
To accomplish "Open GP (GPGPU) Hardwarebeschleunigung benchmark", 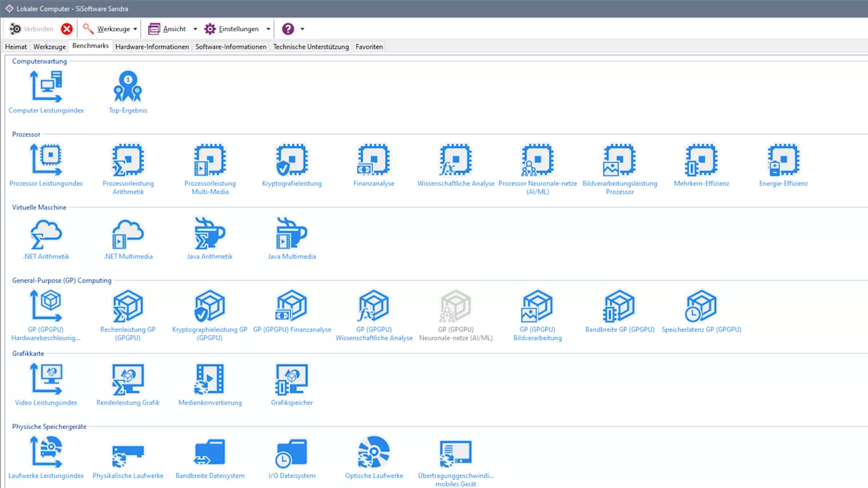I will click(46, 315).
